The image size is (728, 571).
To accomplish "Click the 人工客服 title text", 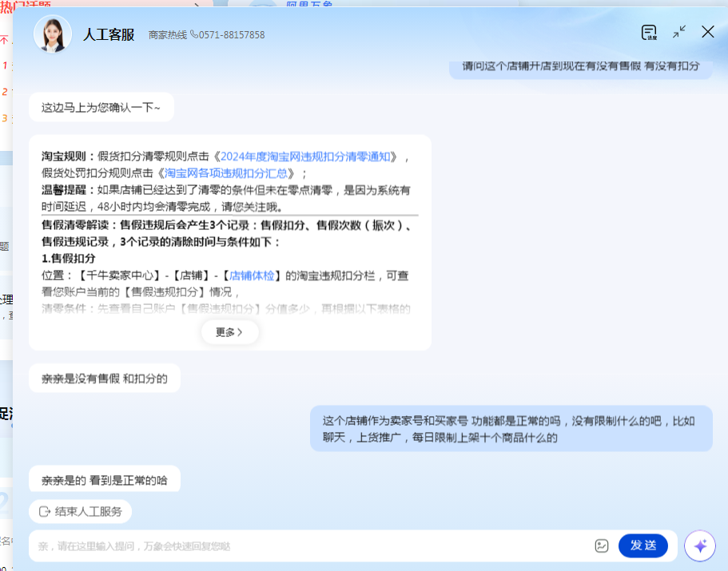I will click(x=109, y=35).
